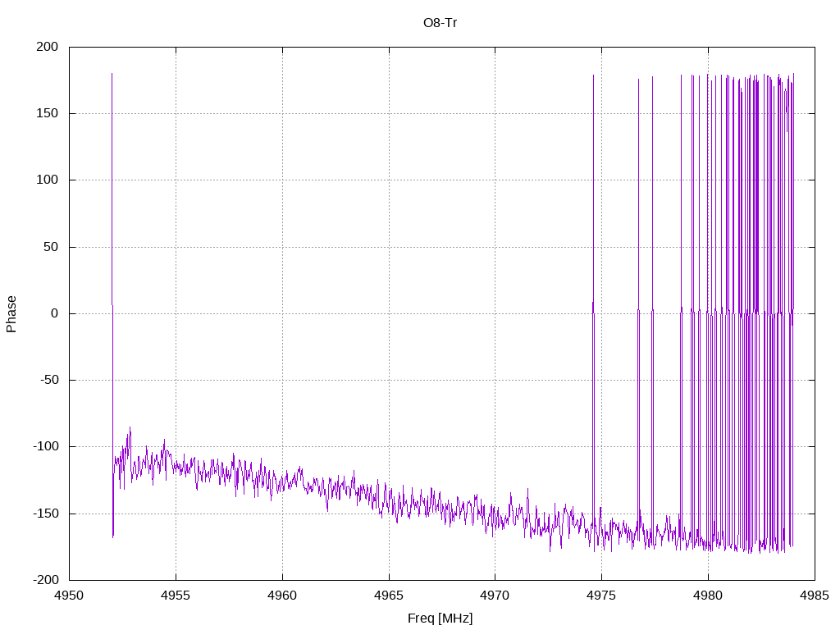Click the y-axis tick label -200
The width and height of the screenshot is (840, 630).
(46, 580)
